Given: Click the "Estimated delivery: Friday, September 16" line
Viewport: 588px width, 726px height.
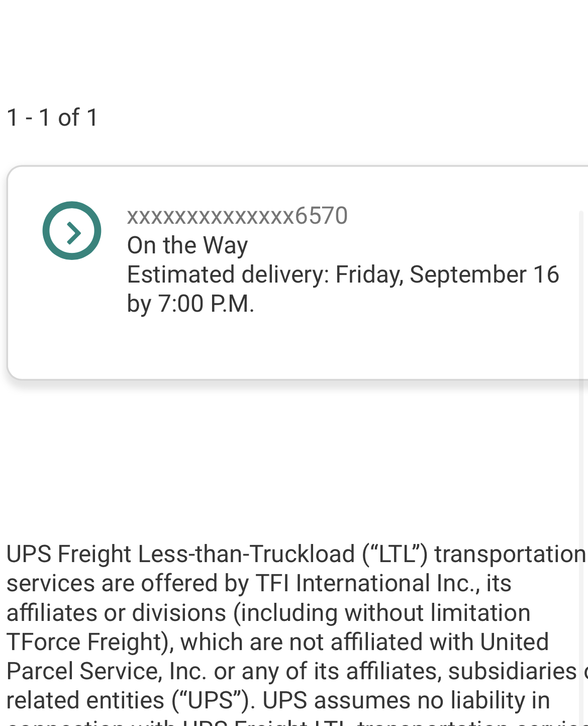Looking at the screenshot, I should click(343, 275).
